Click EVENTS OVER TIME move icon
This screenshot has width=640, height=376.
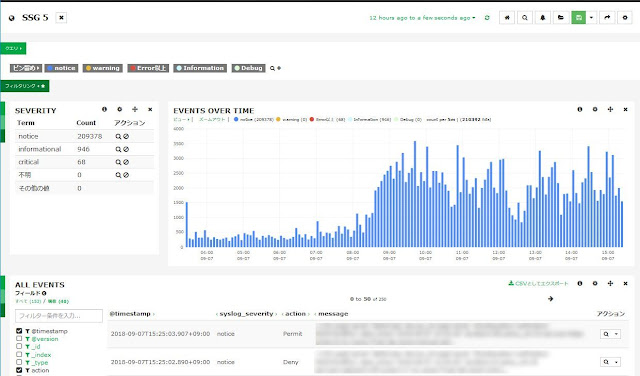point(610,109)
